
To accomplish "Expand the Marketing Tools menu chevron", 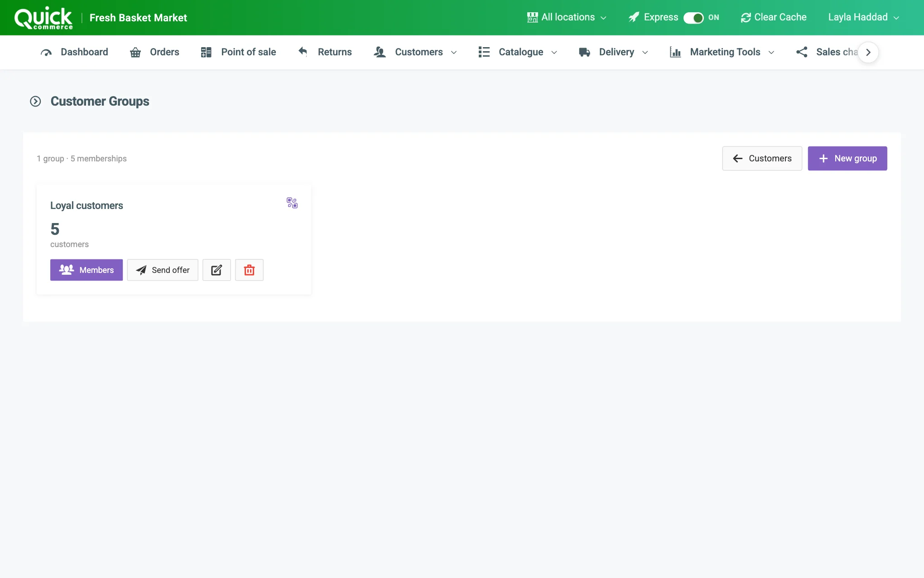I will pyautogui.click(x=771, y=53).
